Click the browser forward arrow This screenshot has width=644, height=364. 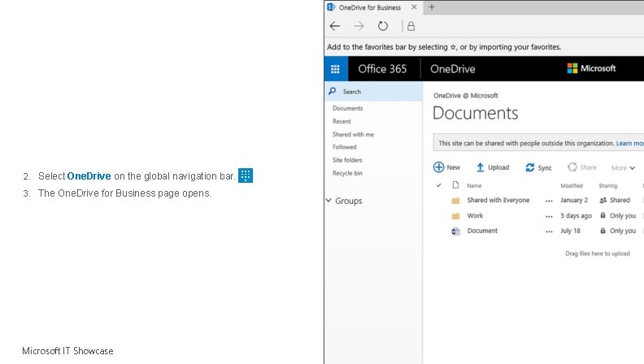tap(359, 26)
